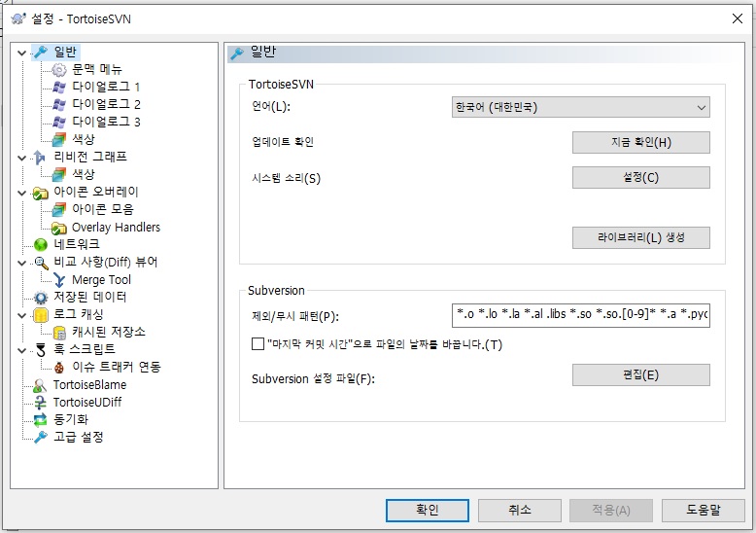756x533 pixels.
Task: Click the 라이브러리(L) 생성 button
Action: [x=640, y=237]
